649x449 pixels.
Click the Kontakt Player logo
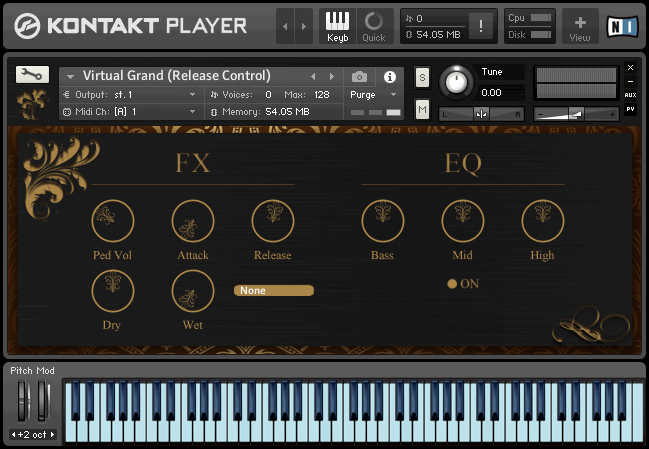point(130,26)
